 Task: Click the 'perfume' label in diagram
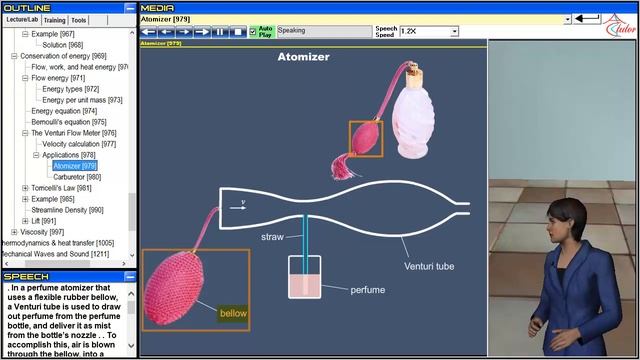pyautogui.click(x=367, y=290)
